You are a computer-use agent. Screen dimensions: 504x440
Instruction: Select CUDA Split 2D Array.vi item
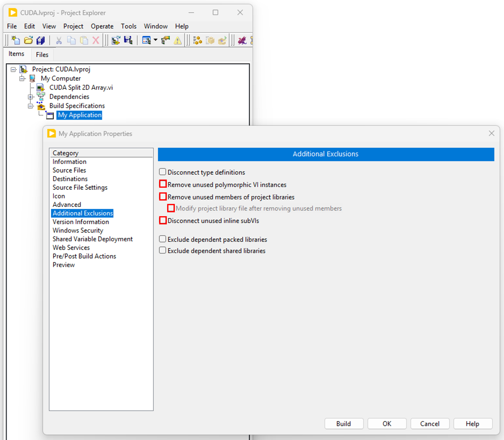pos(81,88)
